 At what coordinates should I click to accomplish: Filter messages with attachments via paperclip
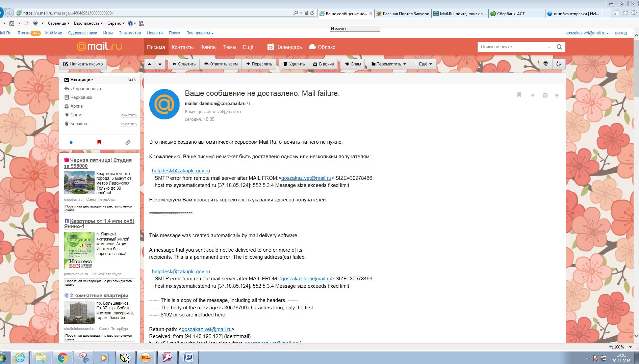(x=128, y=142)
